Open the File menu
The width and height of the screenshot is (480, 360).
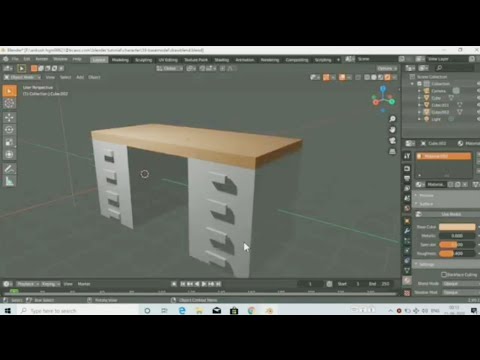[x=15, y=59]
